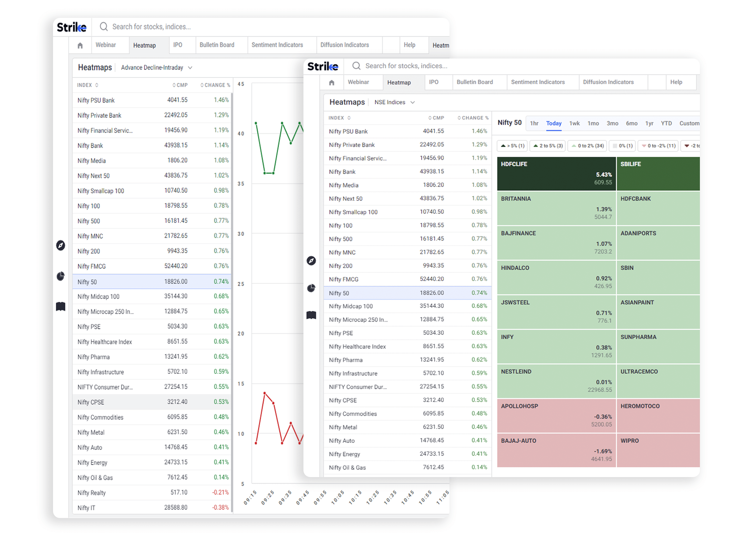
Task: Sort by CHANGE % column in front window
Action: point(473,118)
